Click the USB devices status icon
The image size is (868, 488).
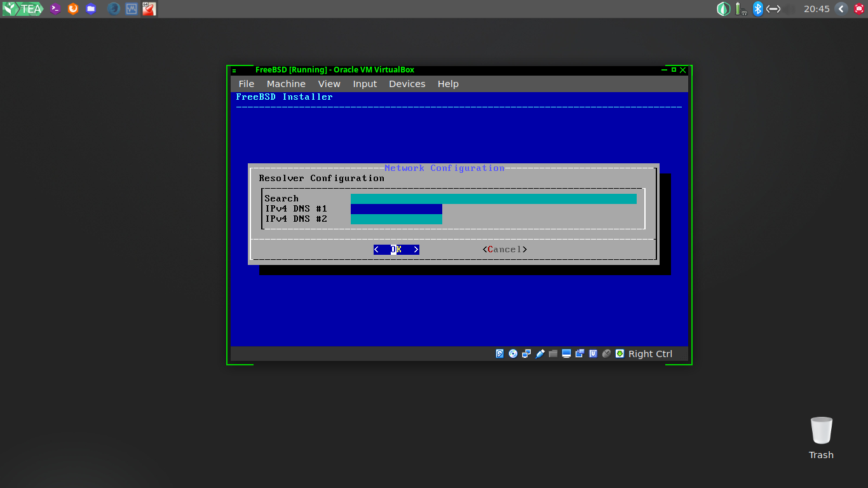(540, 354)
